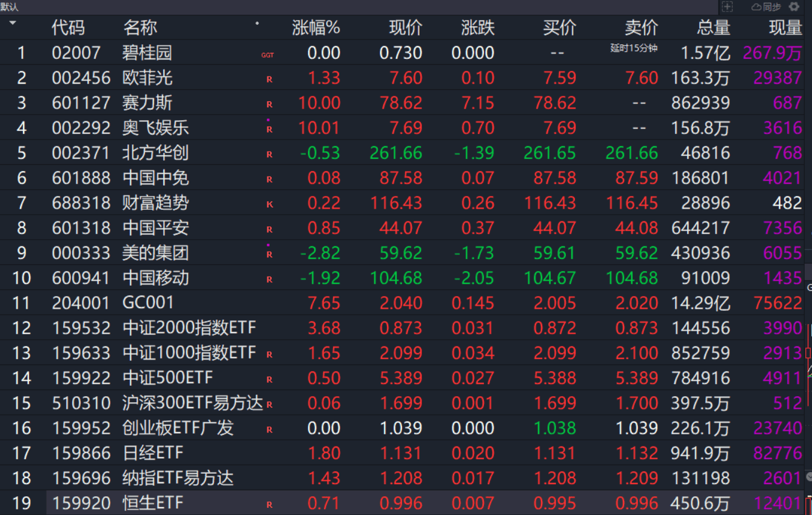Click row number 12
Image resolution: width=812 pixels, height=515 pixels.
[x=21, y=328]
